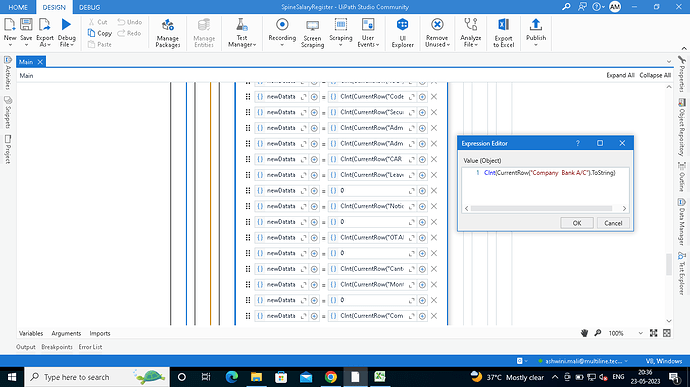
Task: Click the Expression Editor horizontal scrollbar
Action: 541,208
